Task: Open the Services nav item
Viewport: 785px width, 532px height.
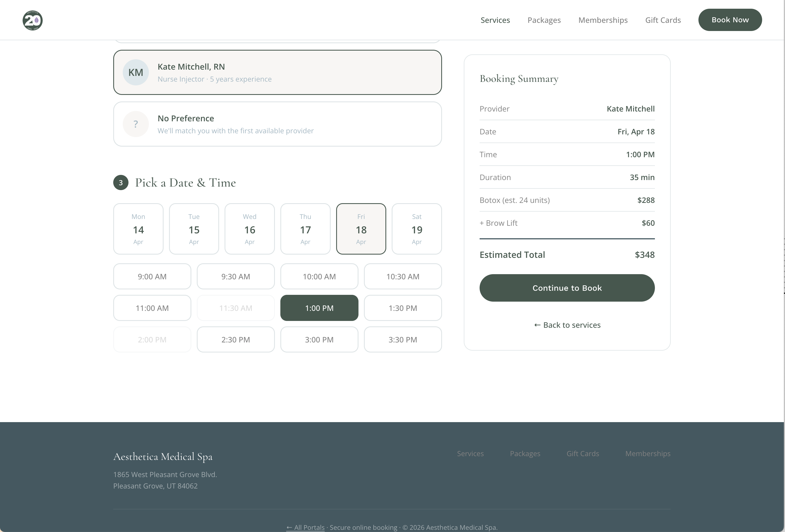Action: 495,20
